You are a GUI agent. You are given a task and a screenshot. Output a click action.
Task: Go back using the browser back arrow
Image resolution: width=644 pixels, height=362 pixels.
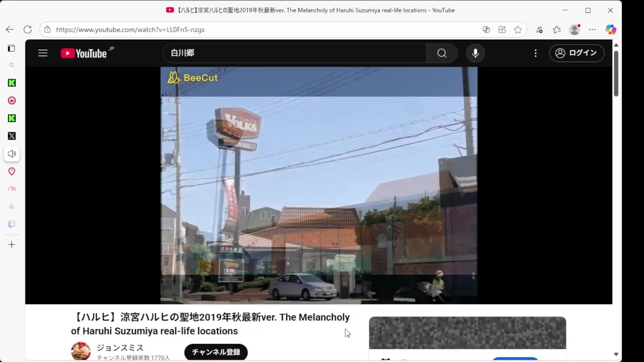pyautogui.click(x=10, y=30)
